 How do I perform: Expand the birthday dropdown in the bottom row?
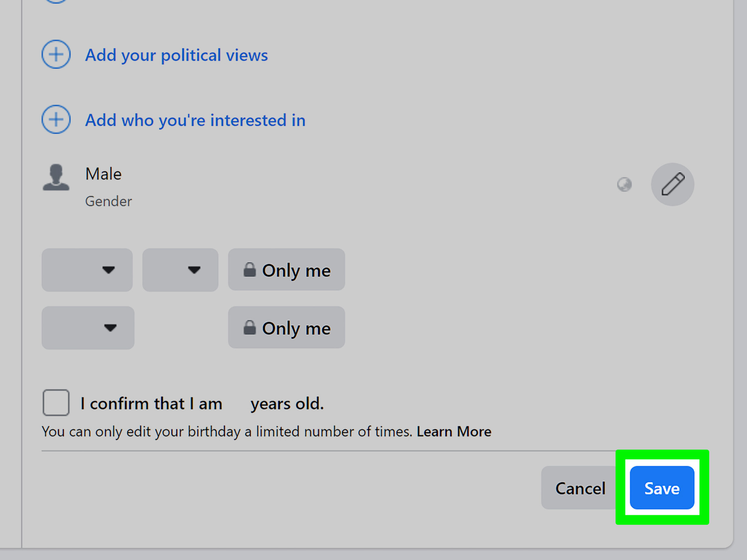[88, 328]
